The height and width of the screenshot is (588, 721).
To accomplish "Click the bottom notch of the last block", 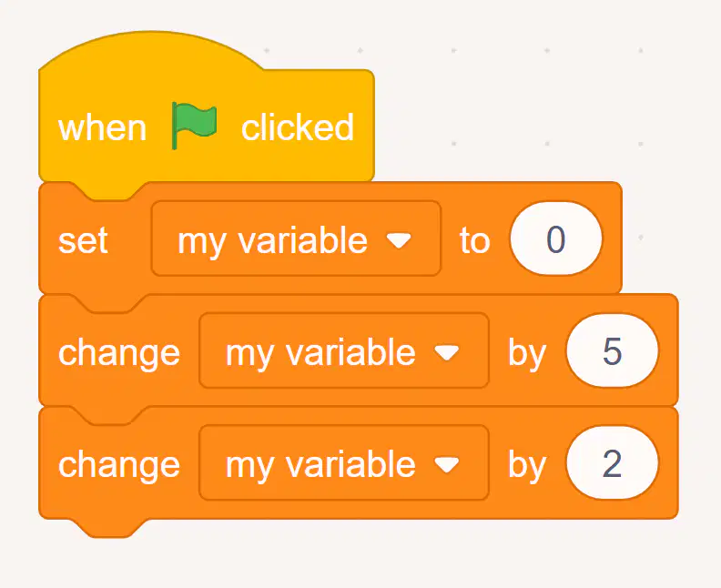I will coord(110,528).
